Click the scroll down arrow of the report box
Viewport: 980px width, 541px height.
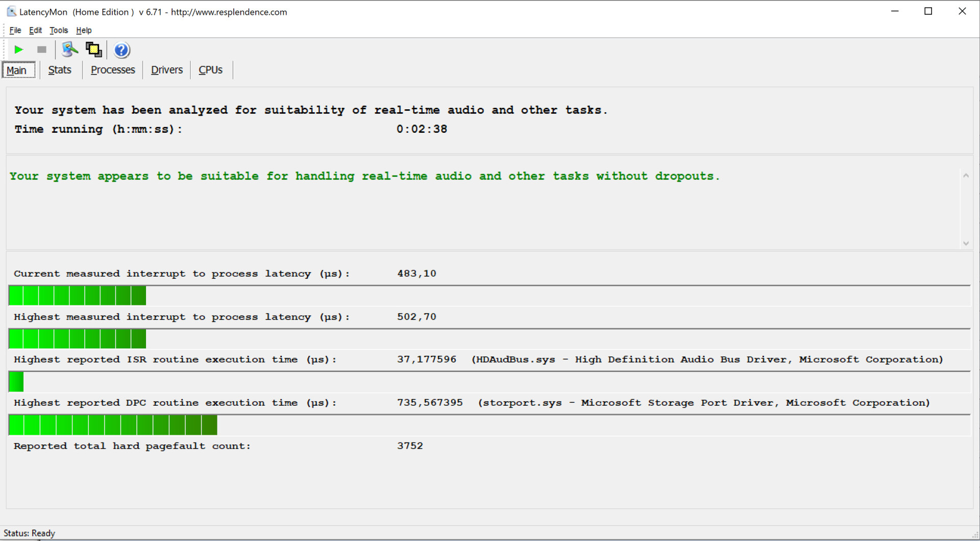point(966,243)
